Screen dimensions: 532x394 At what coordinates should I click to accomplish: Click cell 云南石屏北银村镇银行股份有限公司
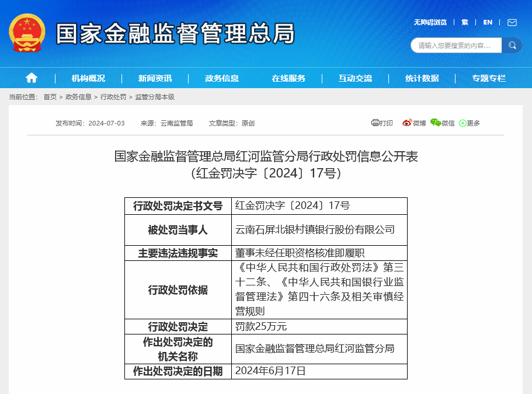(x=319, y=230)
